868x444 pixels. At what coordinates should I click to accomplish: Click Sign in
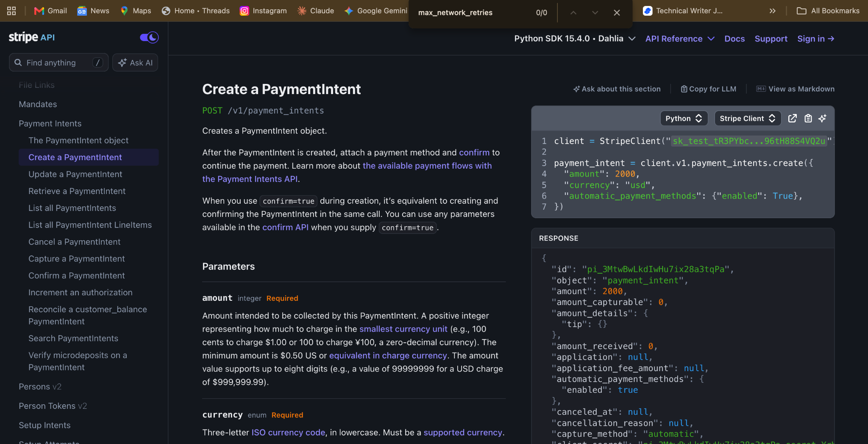815,39
